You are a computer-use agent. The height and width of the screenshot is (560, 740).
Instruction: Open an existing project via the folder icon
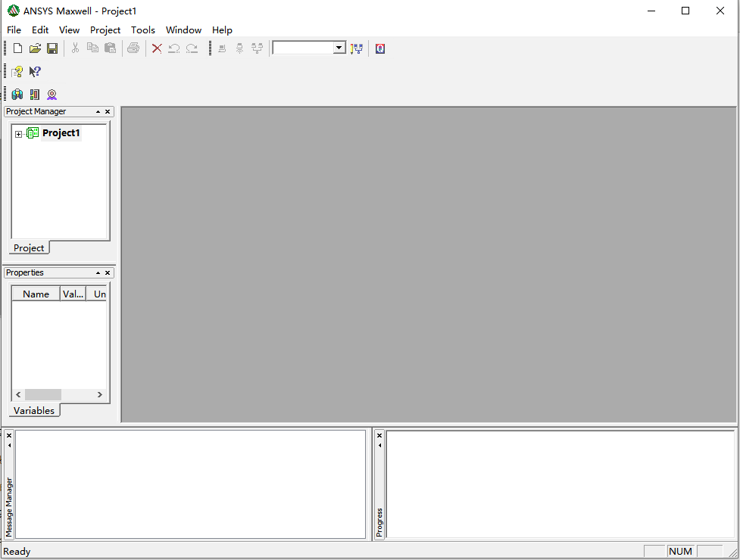click(x=35, y=48)
